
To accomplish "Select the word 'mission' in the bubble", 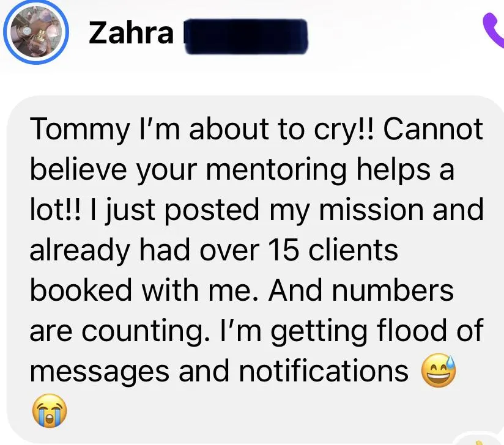I will [x=371, y=210].
